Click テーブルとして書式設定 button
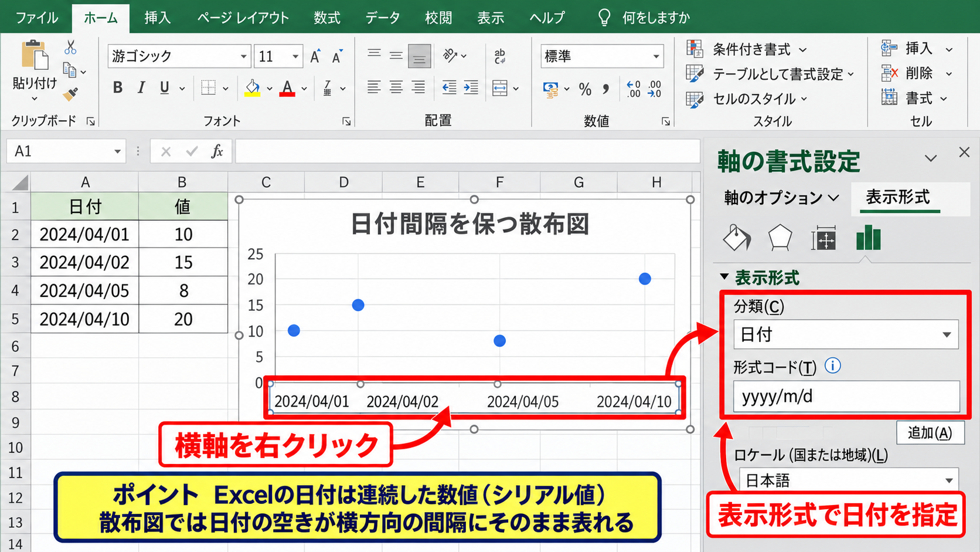980x552 pixels. coord(770,74)
